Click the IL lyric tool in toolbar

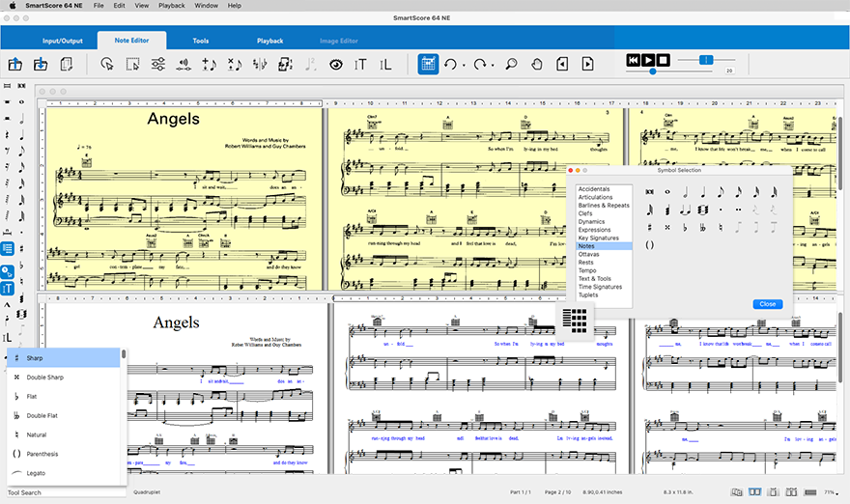(x=385, y=65)
